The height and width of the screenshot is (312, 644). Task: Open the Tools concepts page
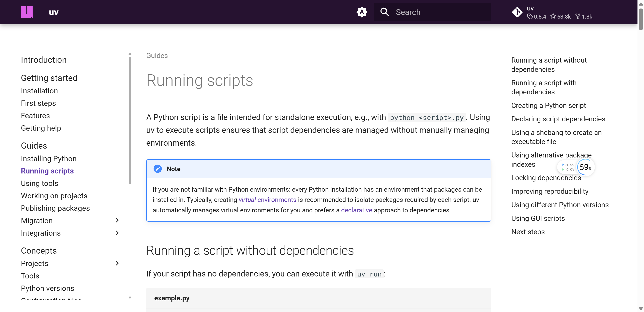30,276
